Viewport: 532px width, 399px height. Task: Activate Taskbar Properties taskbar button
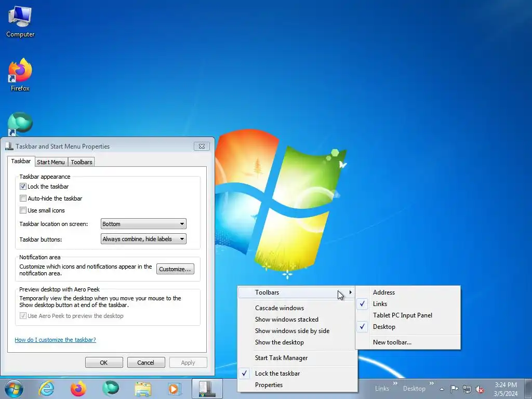pyautogui.click(x=207, y=389)
